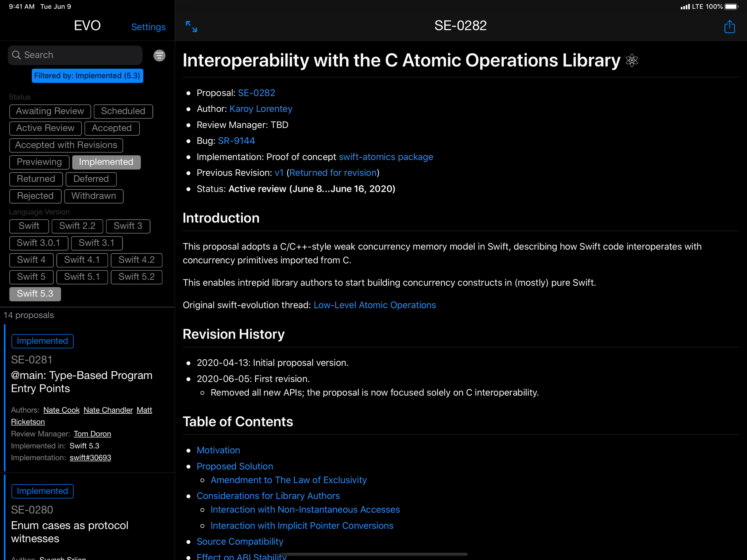The height and width of the screenshot is (560, 747).
Task: Select the Swift 5 version filter
Action: (31, 277)
